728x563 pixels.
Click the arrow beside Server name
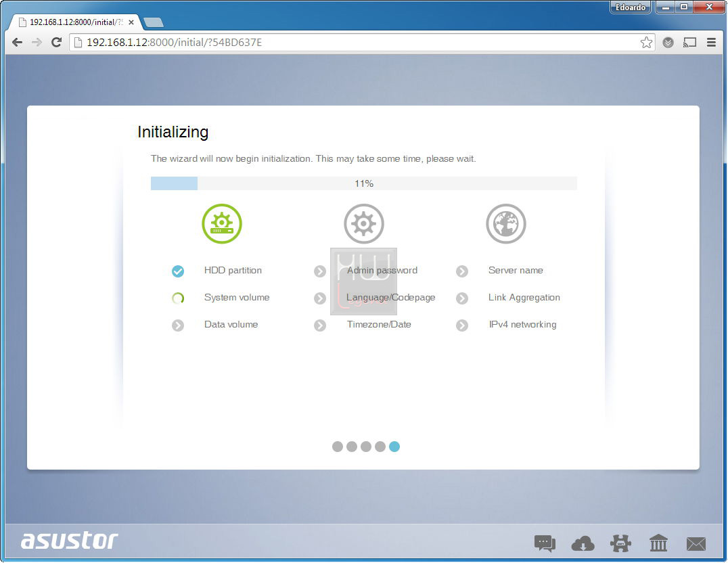[462, 271]
